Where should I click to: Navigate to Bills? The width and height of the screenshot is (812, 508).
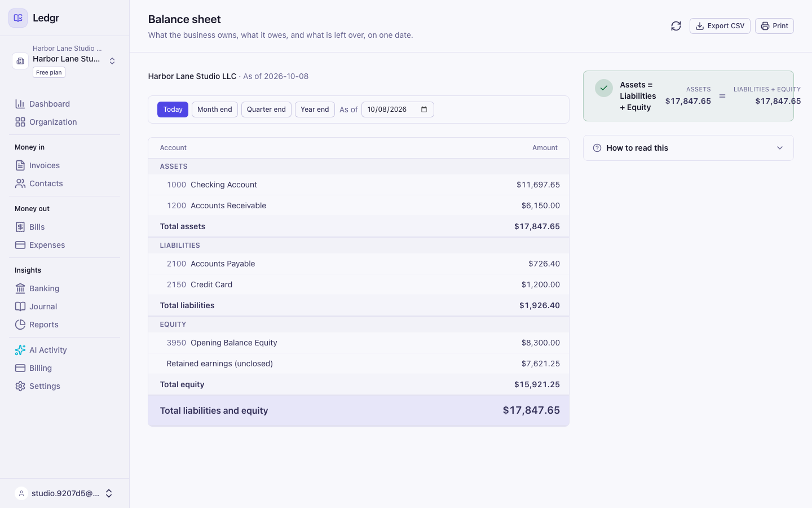tap(64, 227)
